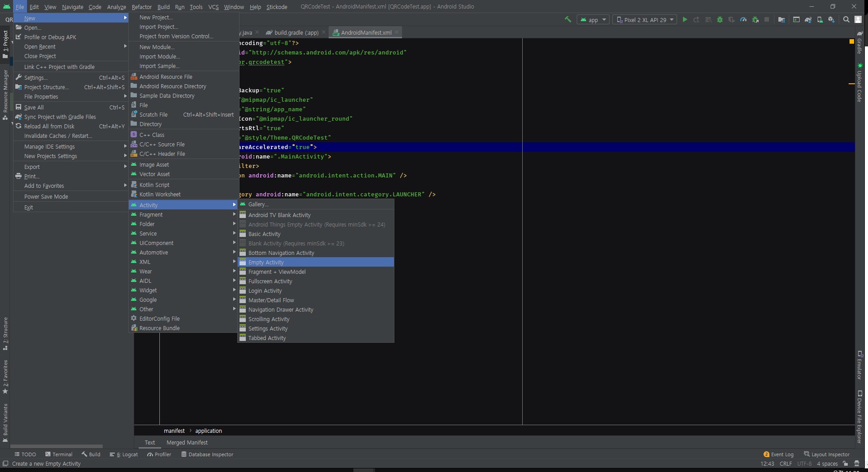Open the TODO tool window

pos(25,454)
